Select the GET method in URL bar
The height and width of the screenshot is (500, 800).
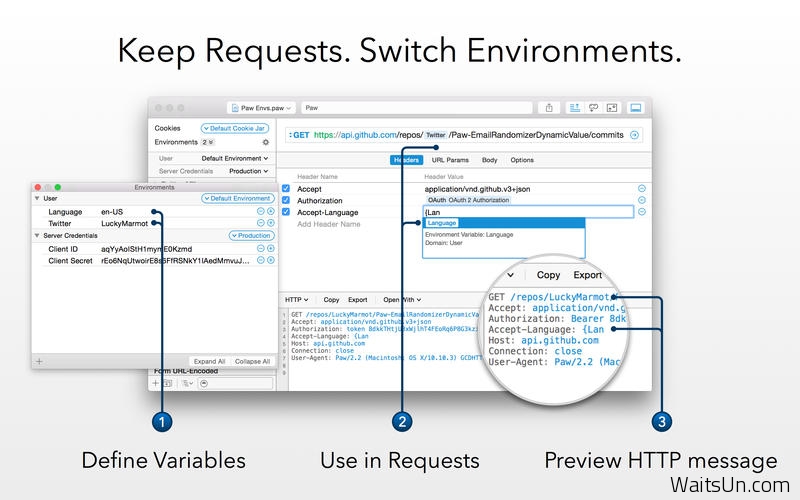[x=299, y=135]
